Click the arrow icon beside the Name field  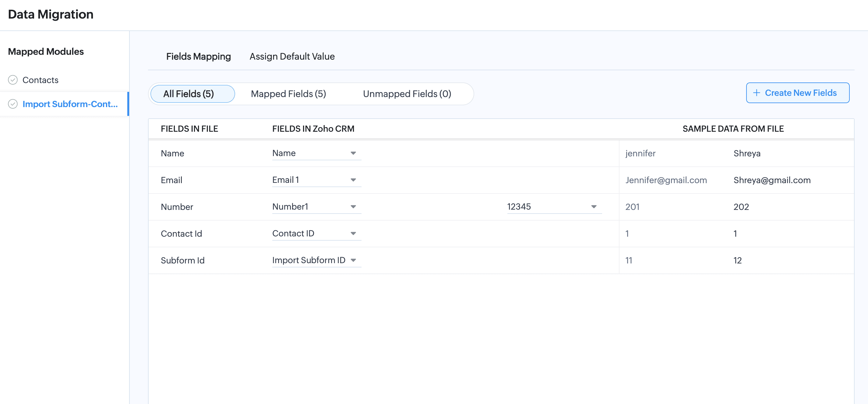point(353,153)
